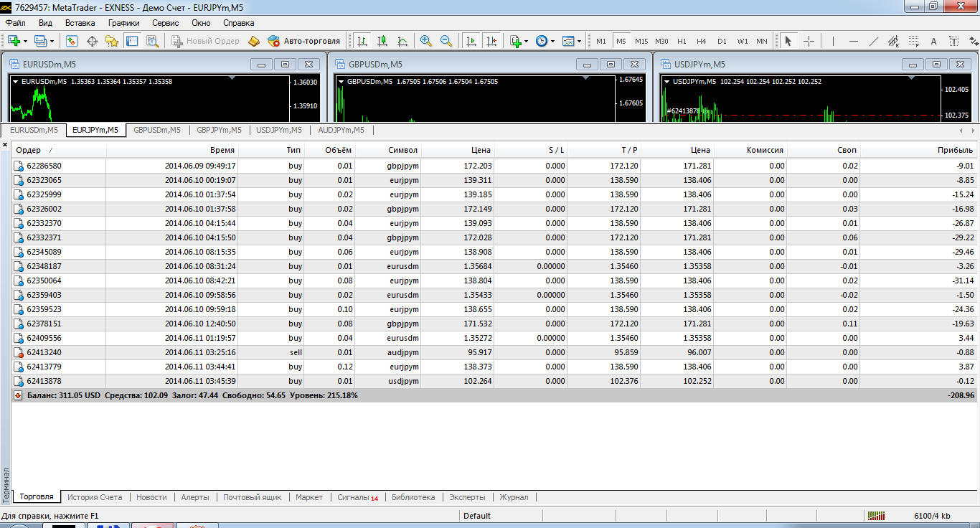Viewport: 980px width, 528px height.
Task: Toggle the M15 timeframe button
Action: (641, 41)
